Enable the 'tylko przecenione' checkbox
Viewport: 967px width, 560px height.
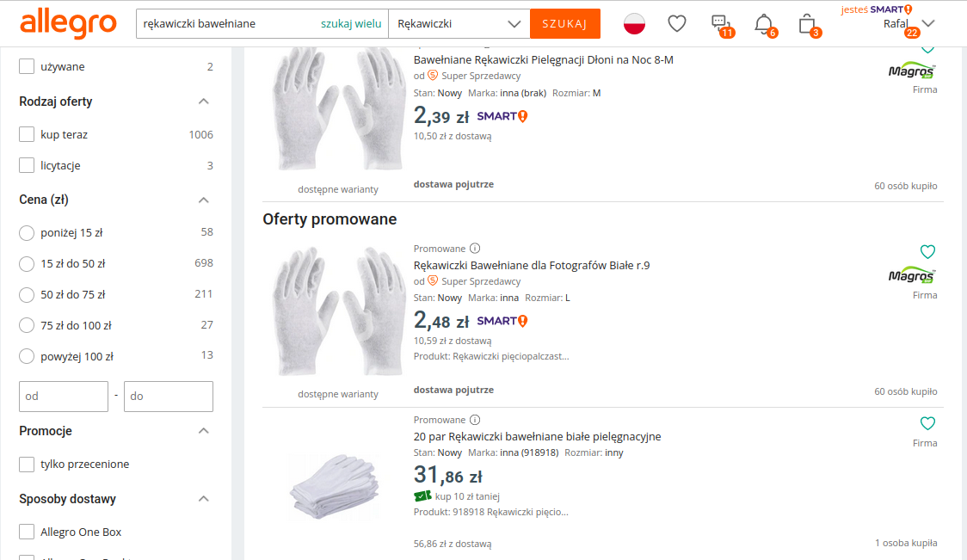[27, 465]
